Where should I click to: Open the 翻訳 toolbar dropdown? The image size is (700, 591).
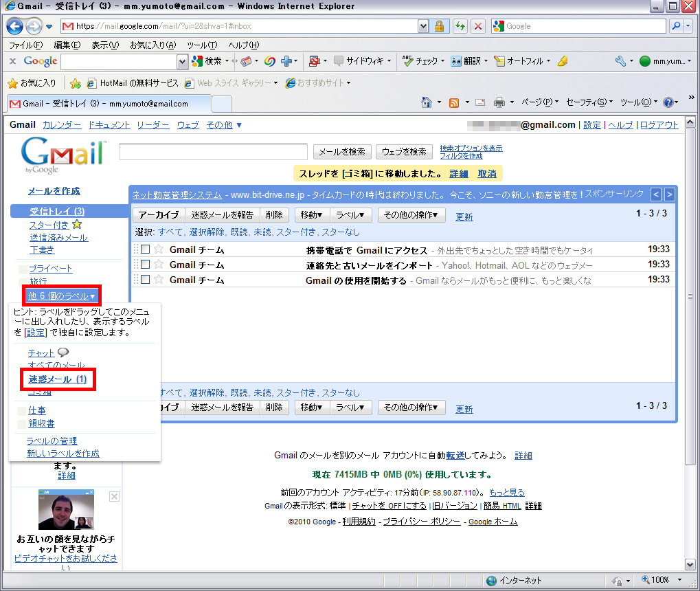[x=486, y=61]
